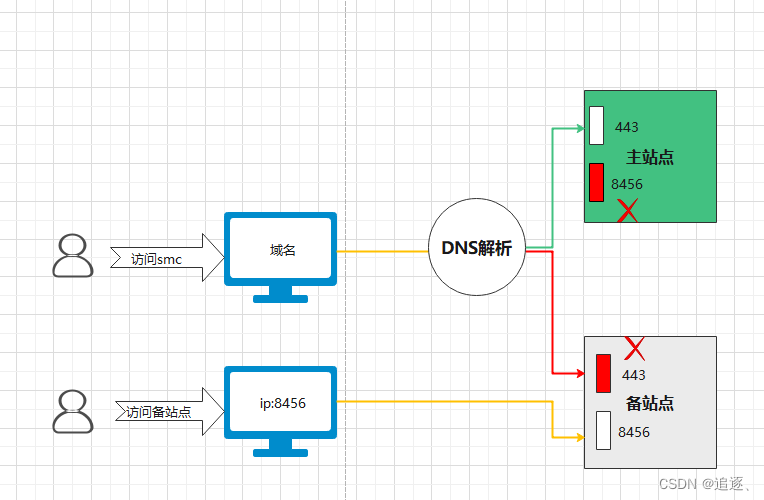Select the 443 label in 备站点
The image size is (764, 500).
click(633, 375)
